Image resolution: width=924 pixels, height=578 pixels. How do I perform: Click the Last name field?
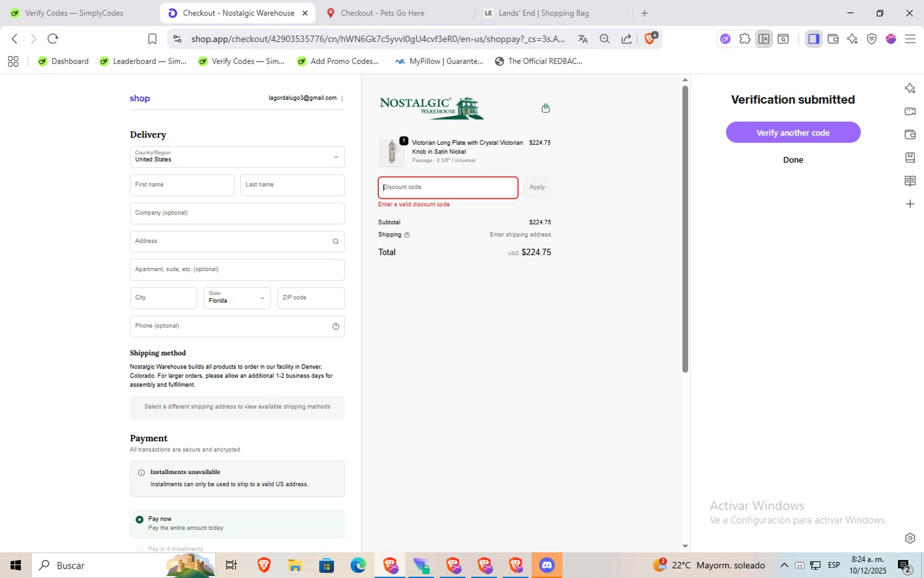pyautogui.click(x=292, y=185)
